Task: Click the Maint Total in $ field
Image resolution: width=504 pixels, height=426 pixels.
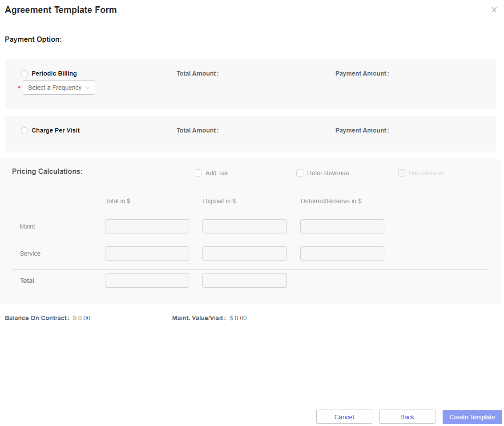Action: [x=147, y=226]
